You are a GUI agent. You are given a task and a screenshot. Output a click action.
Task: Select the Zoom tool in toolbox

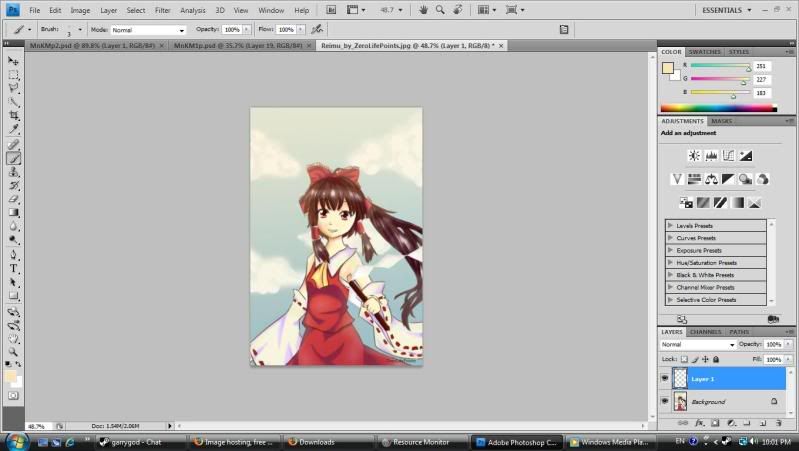[x=13, y=352]
